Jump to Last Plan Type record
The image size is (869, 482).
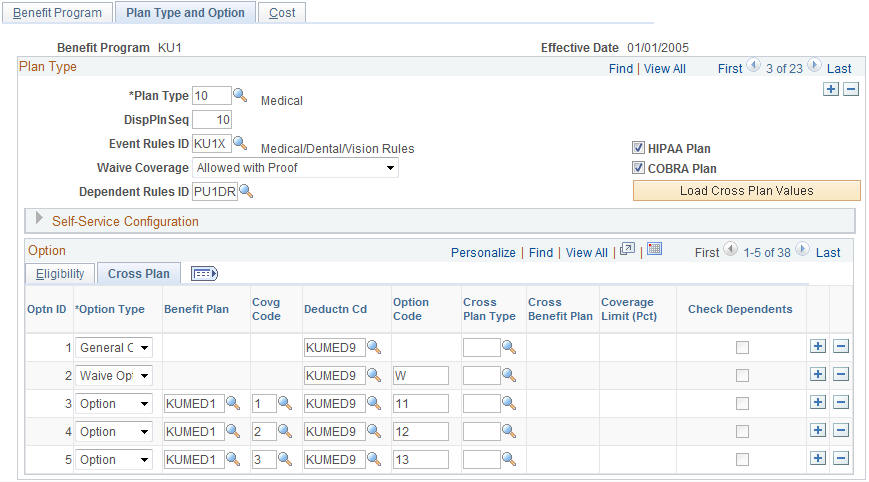pos(839,69)
